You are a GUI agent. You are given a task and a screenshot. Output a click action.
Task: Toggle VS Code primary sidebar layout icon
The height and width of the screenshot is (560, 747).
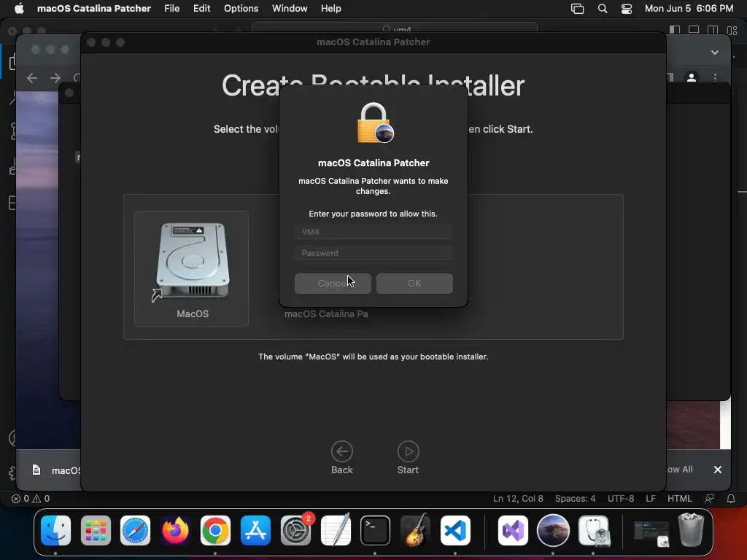675,30
